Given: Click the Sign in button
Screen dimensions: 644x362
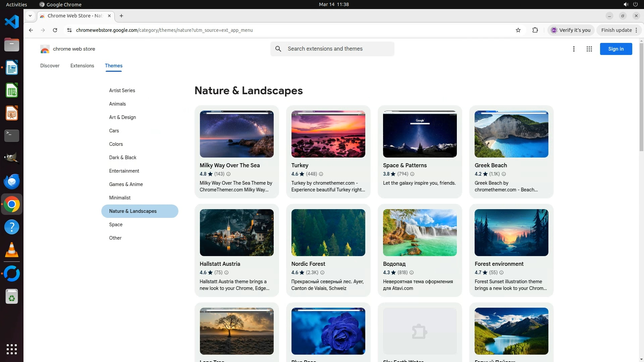Looking at the screenshot, I should tap(616, 49).
